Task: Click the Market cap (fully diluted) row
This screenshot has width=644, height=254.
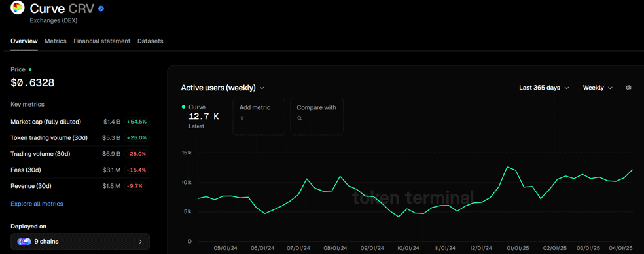Action: pyautogui.click(x=80, y=122)
